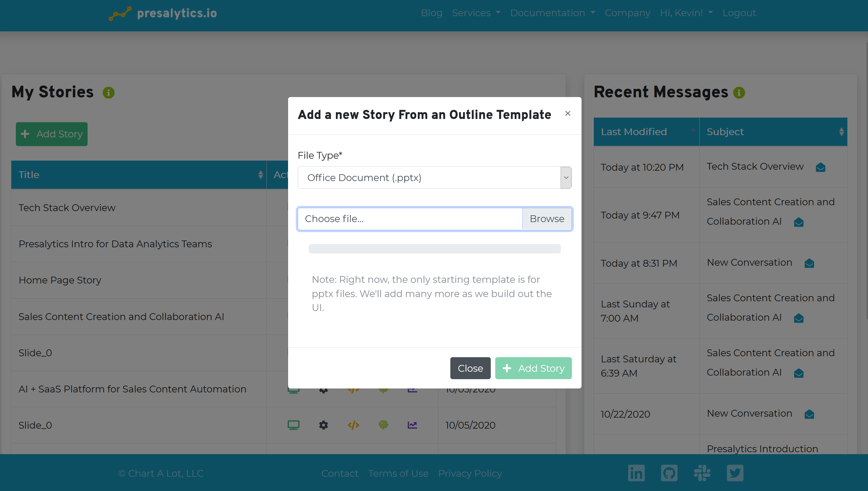The height and width of the screenshot is (491, 868).
Task: Click the presalytics.io logo icon
Action: 120,14
